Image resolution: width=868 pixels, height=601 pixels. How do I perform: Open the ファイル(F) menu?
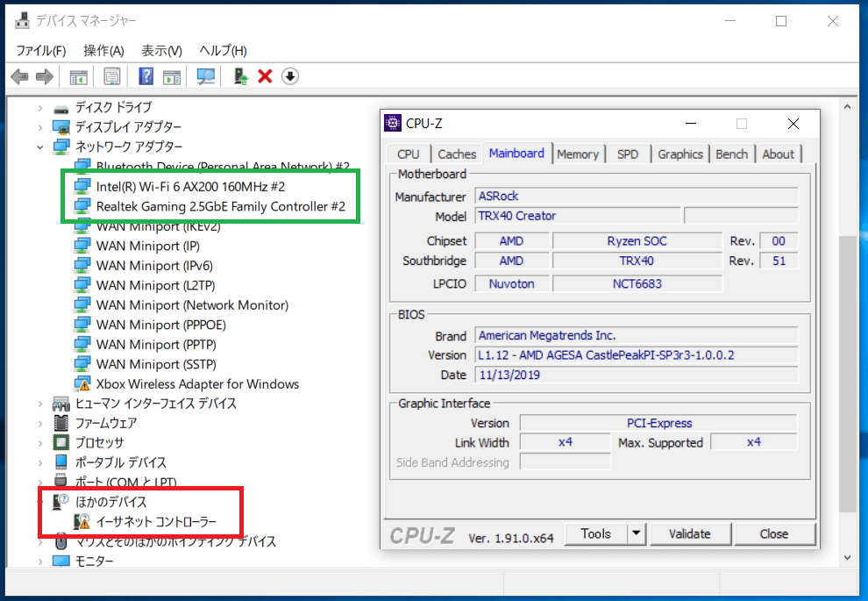tap(41, 51)
